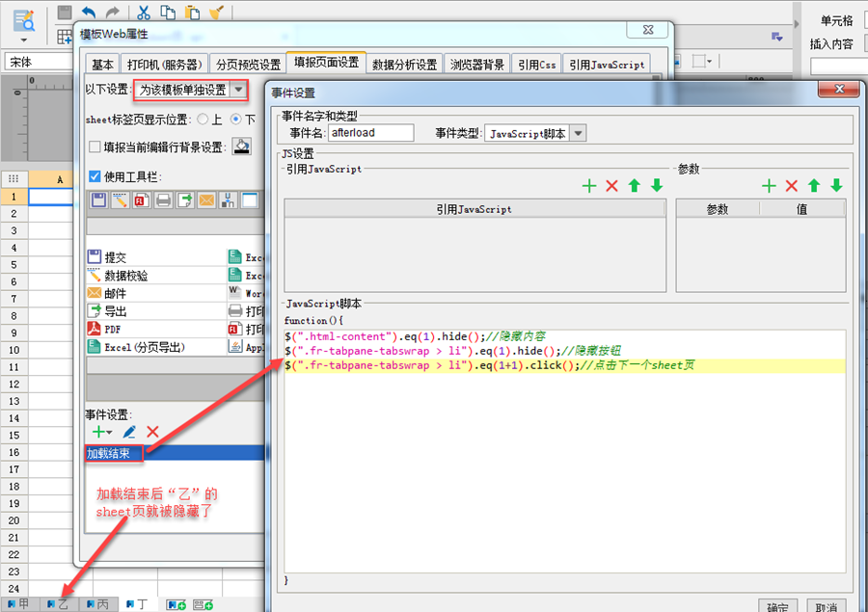Click the edit pencil icon under 事件设置

tap(129, 432)
